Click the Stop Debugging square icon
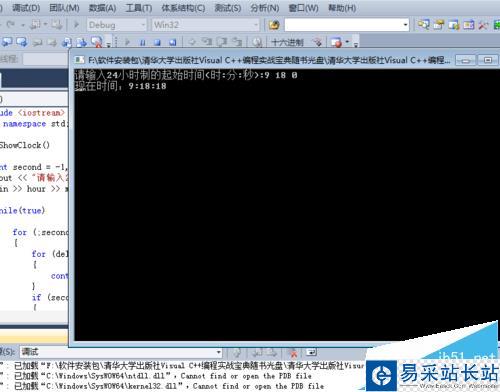The height and width of the screenshot is (392, 500). [158, 42]
